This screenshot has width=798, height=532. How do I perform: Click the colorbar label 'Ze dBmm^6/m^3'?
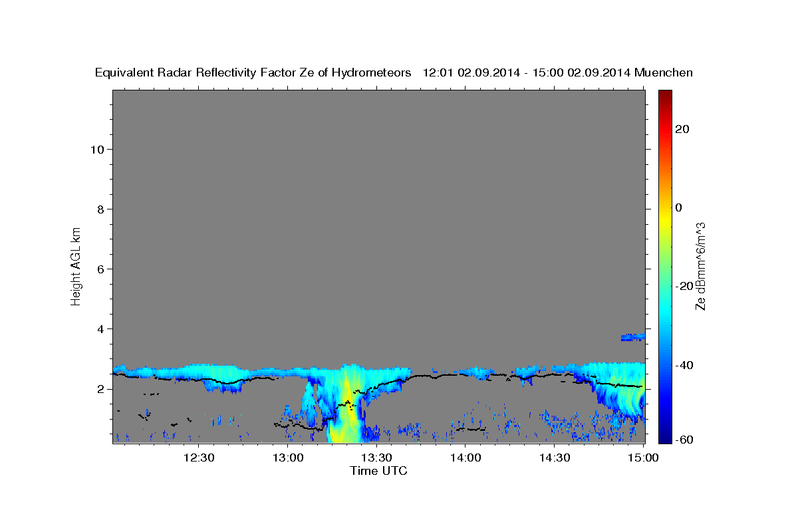[700, 266]
